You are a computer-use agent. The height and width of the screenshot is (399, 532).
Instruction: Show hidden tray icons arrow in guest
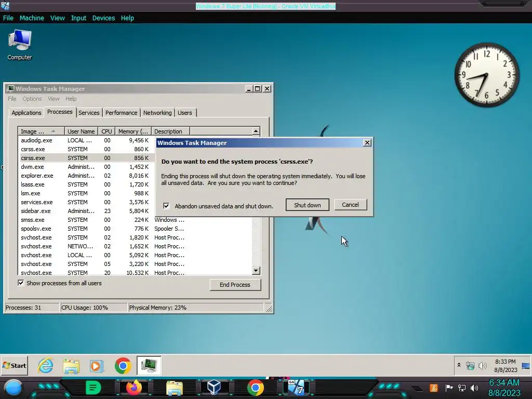459,365
